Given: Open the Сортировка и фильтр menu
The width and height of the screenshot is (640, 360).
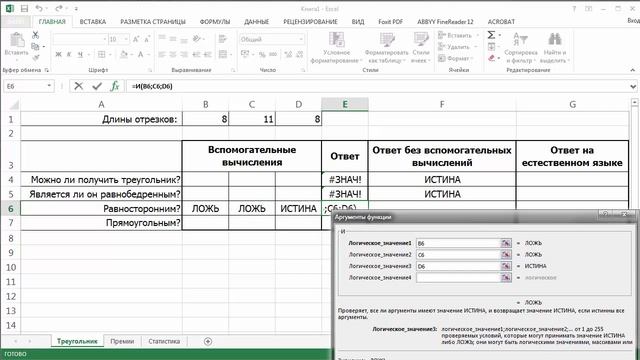Looking at the screenshot, I should (520, 48).
